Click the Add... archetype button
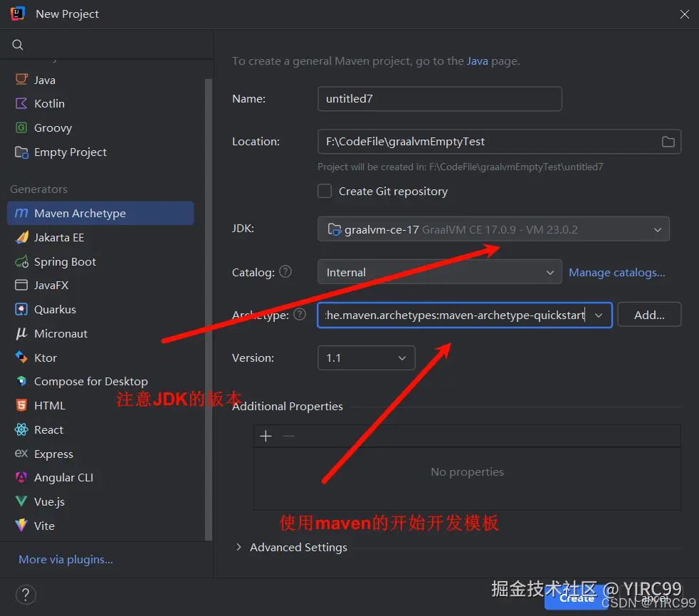 coord(649,315)
